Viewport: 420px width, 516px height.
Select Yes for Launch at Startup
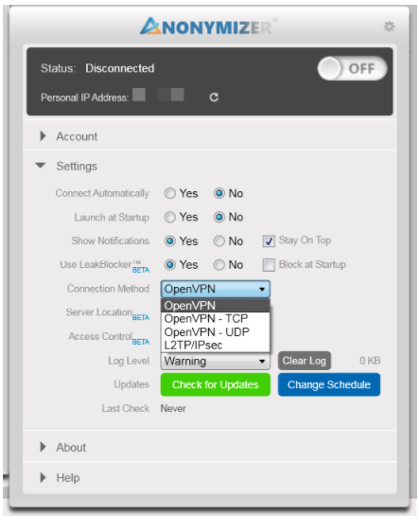[x=169, y=217]
